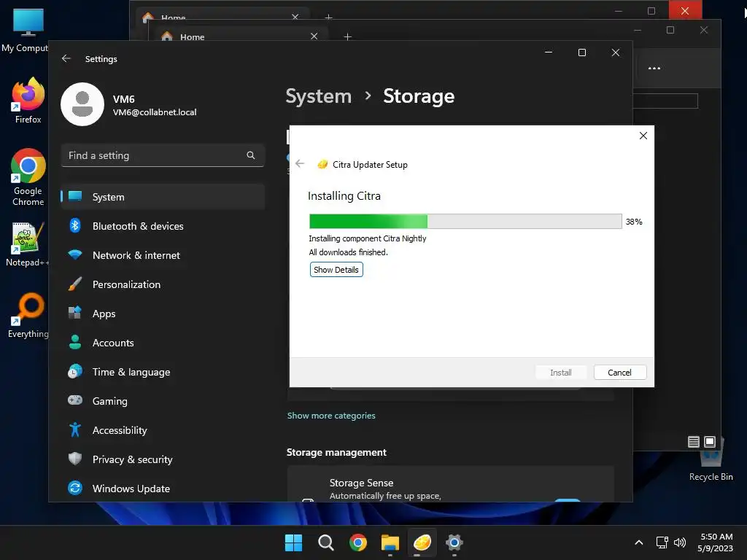Open the Windows Start menu
The height and width of the screenshot is (560, 747).
pyautogui.click(x=293, y=542)
